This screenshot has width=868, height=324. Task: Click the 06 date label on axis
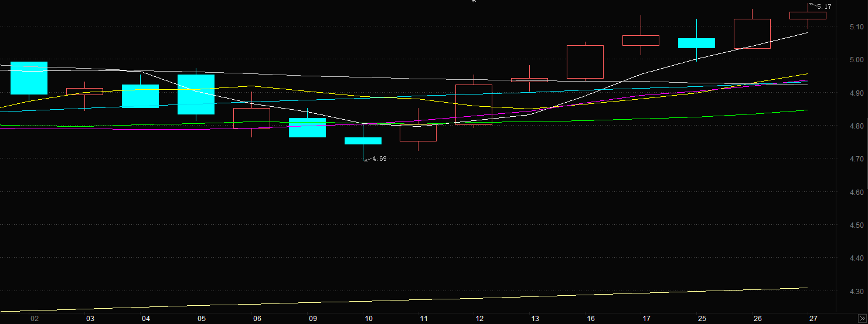pyautogui.click(x=257, y=319)
